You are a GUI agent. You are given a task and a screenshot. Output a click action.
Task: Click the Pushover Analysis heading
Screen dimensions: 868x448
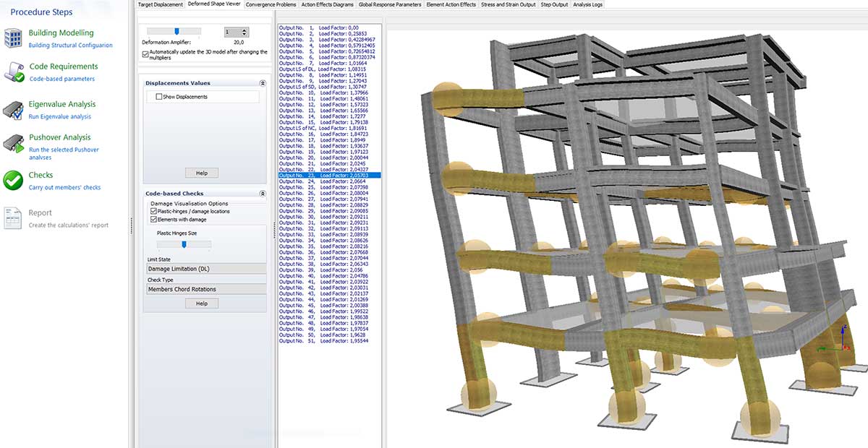click(59, 137)
